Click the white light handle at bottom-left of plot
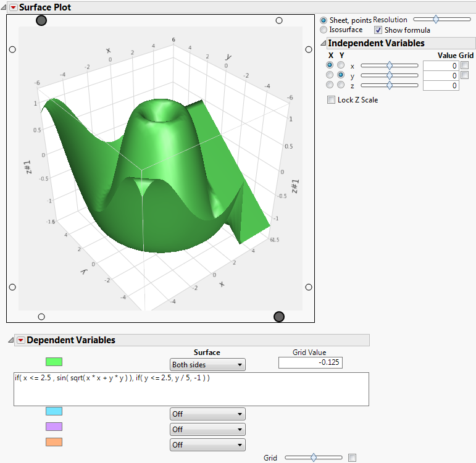The width and height of the screenshot is (476, 463). coord(41,317)
